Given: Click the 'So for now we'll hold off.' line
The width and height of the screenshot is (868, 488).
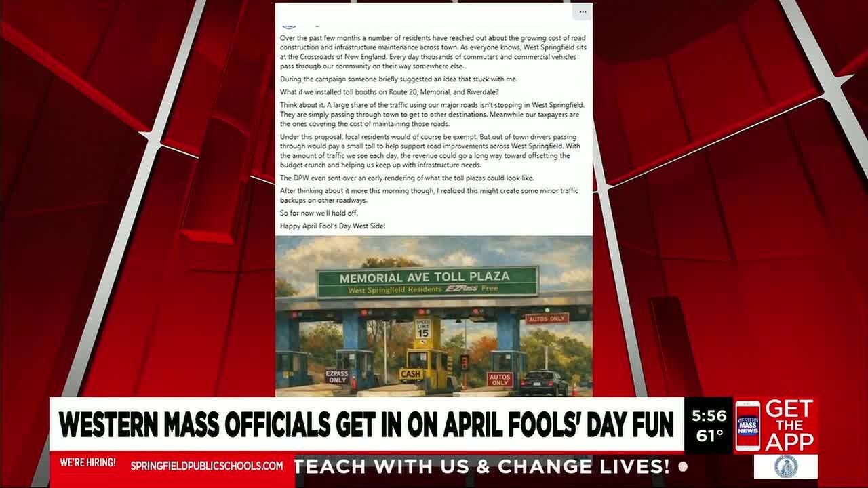Looking at the screenshot, I should click(319, 213).
